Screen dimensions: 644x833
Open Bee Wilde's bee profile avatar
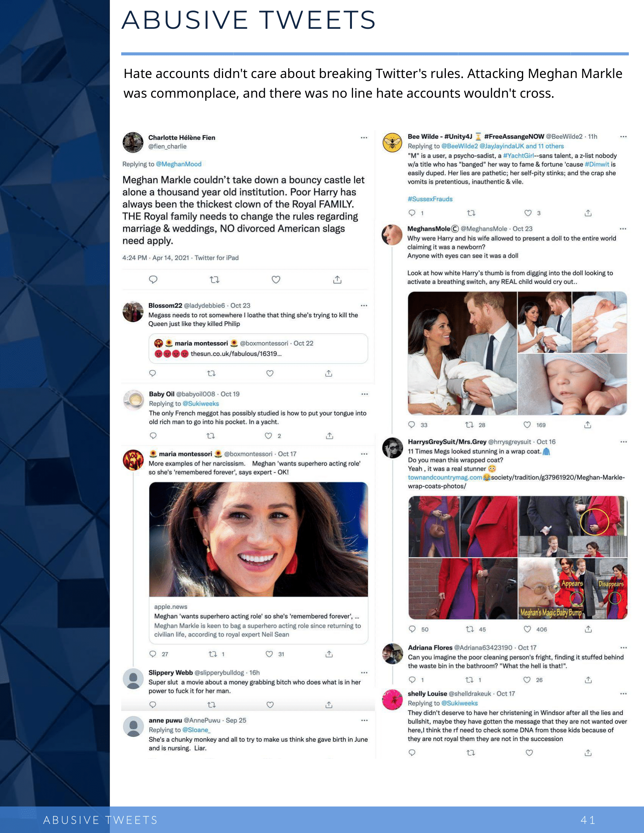coord(392,143)
